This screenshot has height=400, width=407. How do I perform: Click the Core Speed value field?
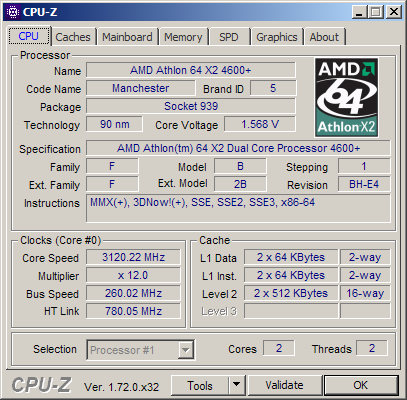(133, 257)
